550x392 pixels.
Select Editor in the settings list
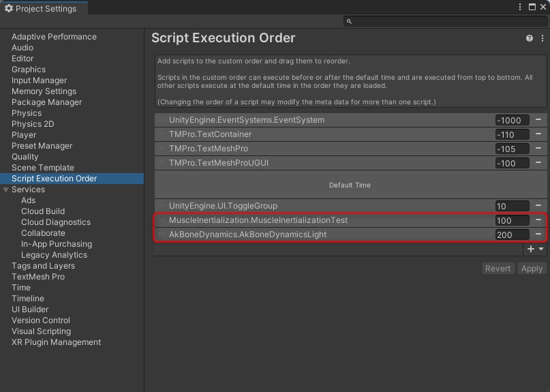click(x=22, y=59)
